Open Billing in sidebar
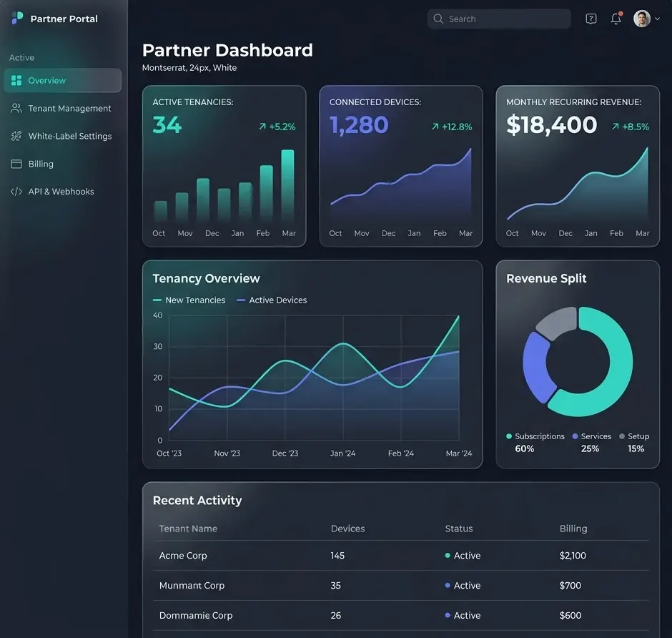The width and height of the screenshot is (672, 638). 63,164
